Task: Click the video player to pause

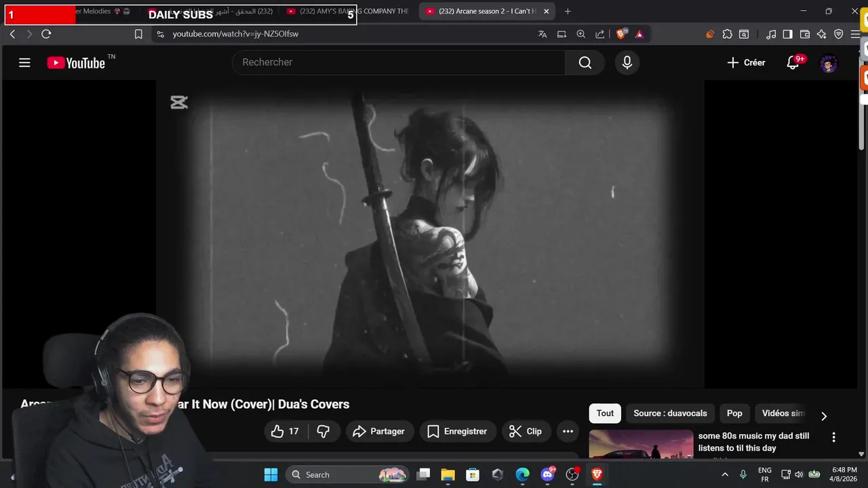Action: tap(430, 234)
